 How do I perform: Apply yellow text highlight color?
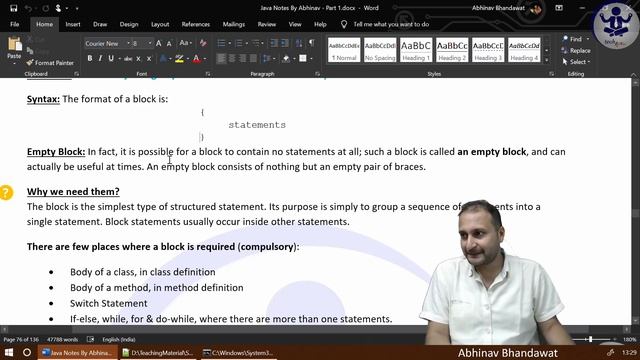(179, 59)
